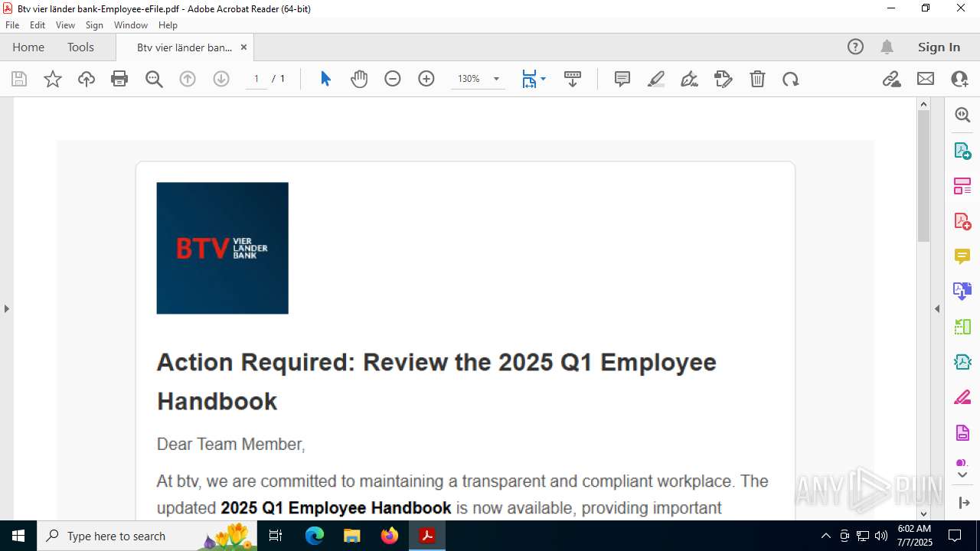
Task: Share a link to this file
Action: (x=892, y=79)
